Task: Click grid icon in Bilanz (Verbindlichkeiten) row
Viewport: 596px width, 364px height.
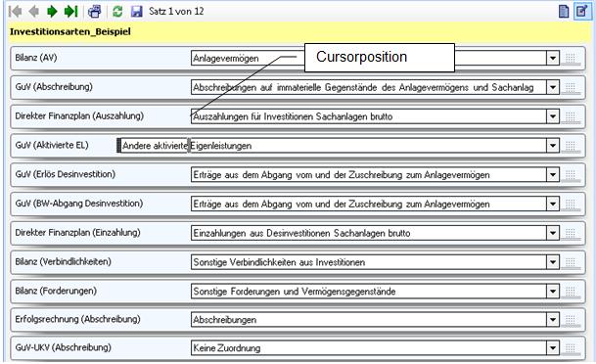Action: click(571, 262)
